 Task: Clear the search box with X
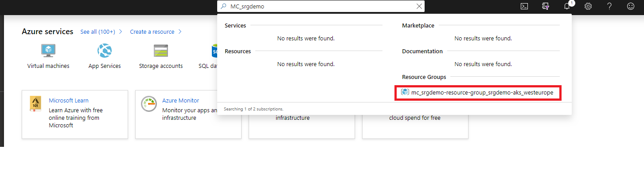[x=419, y=6]
